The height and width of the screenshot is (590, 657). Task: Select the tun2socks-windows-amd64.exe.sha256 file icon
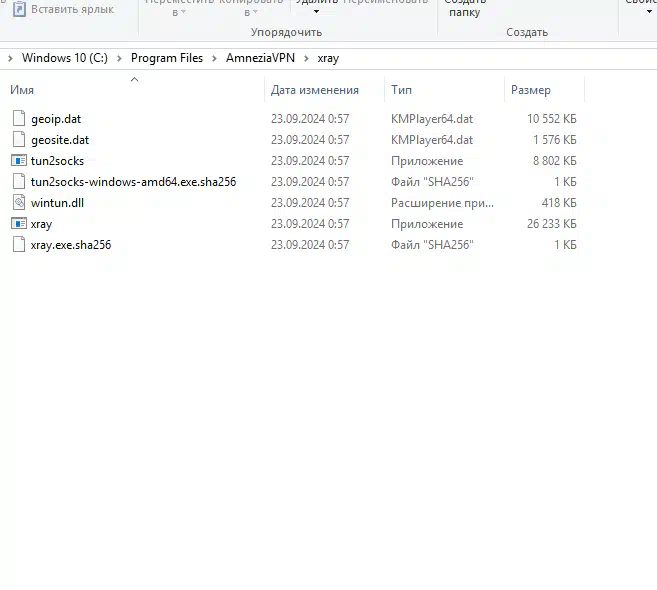pyautogui.click(x=19, y=181)
